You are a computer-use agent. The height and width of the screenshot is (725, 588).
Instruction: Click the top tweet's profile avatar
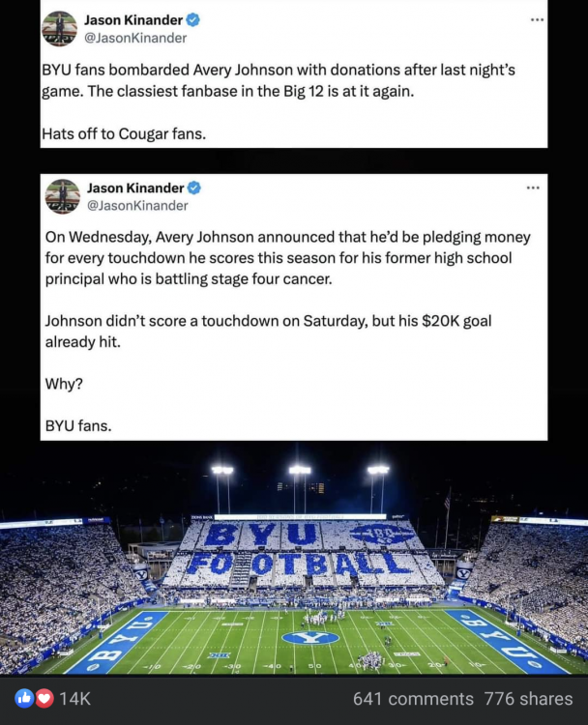(59, 28)
